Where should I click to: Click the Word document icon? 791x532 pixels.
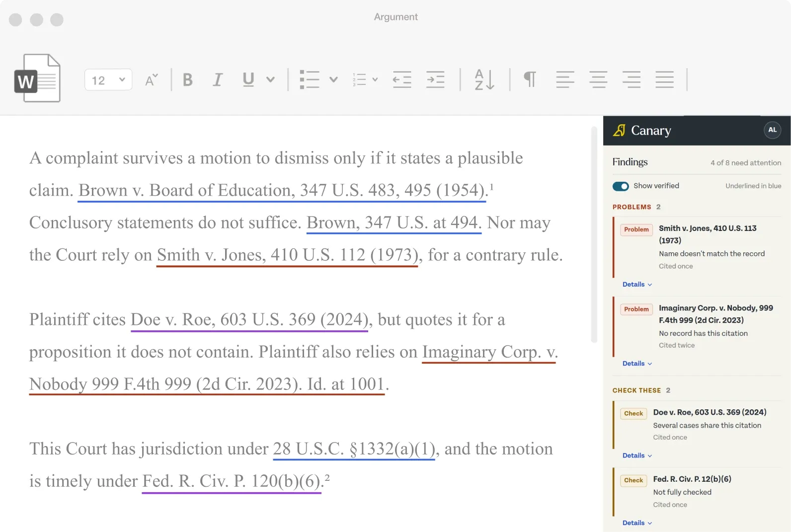pos(38,78)
